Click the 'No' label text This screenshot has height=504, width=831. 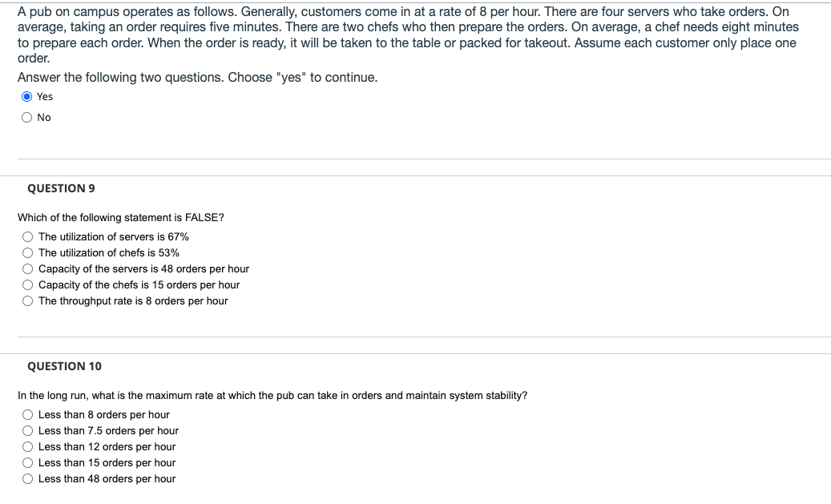44,118
